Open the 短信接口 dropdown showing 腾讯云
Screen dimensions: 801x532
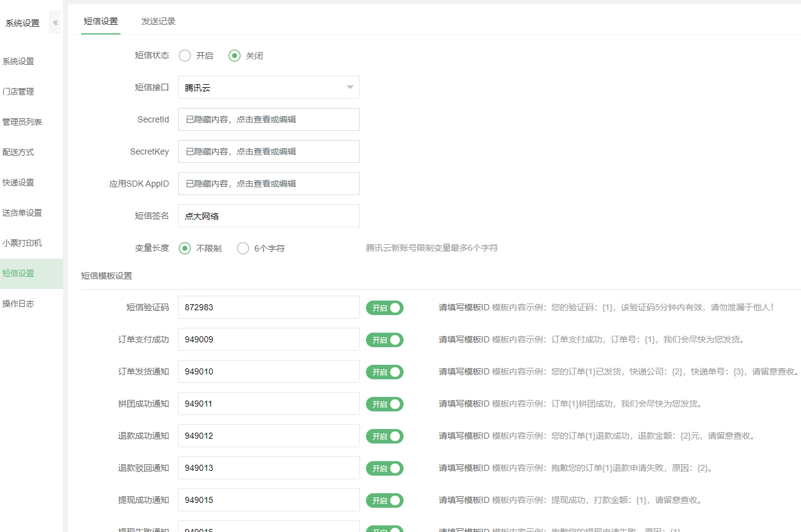(x=268, y=87)
